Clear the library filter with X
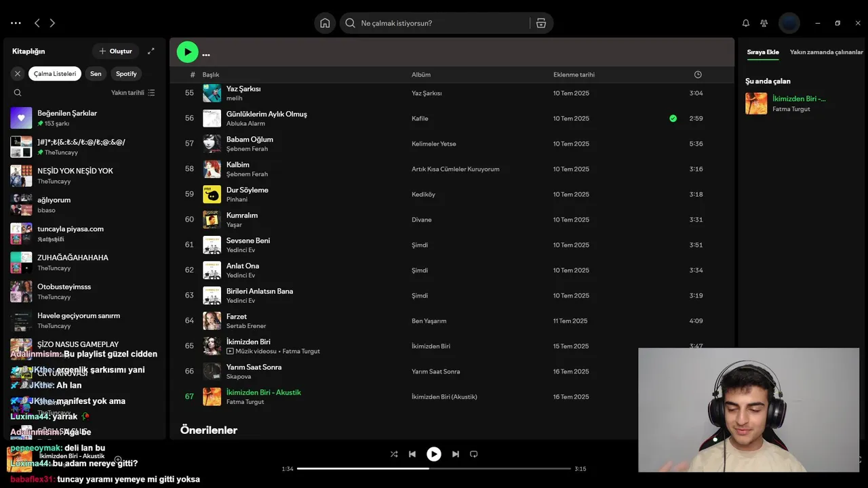This screenshot has height=488, width=868. 18,74
